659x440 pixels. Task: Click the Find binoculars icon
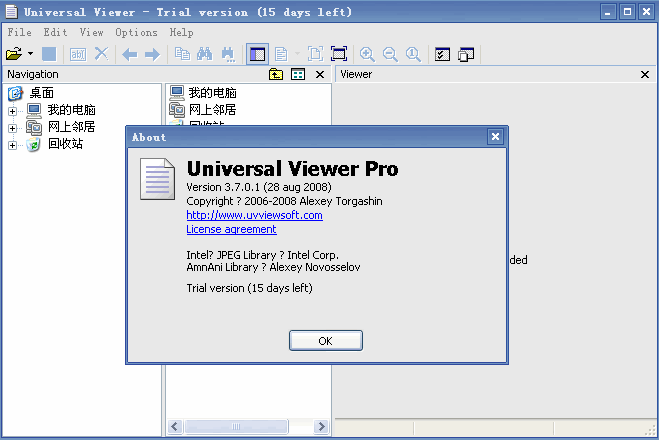205,54
